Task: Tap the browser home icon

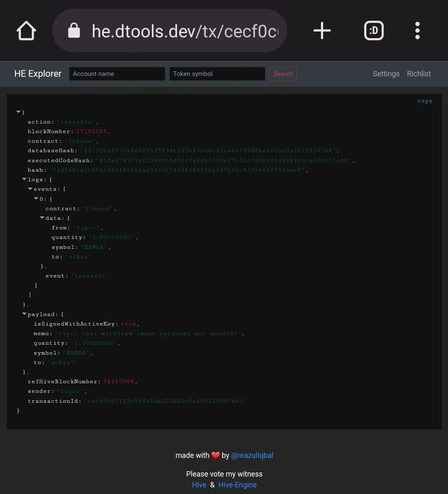Action: (26, 31)
